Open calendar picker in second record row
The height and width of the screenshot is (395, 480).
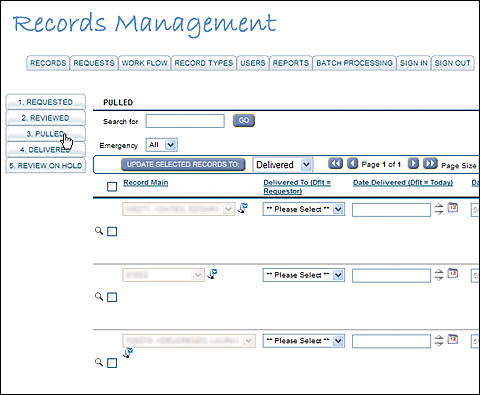click(x=452, y=273)
